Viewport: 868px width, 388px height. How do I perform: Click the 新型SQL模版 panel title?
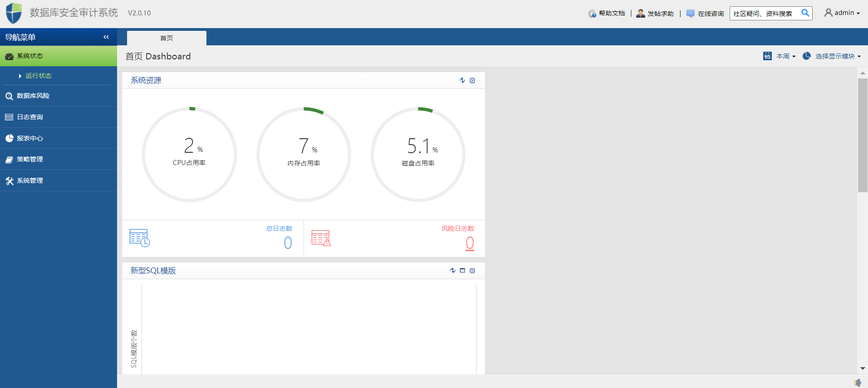153,271
